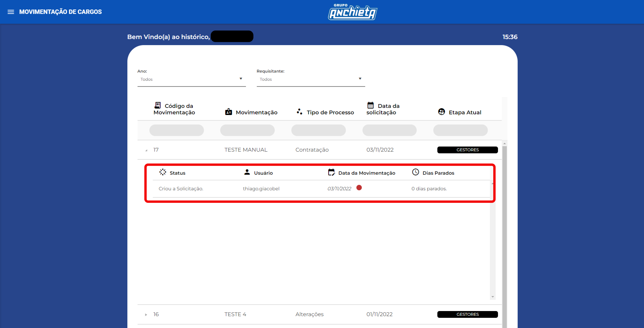Click the GESTORES badge on row 17
This screenshot has height=328, width=644.
tap(467, 150)
